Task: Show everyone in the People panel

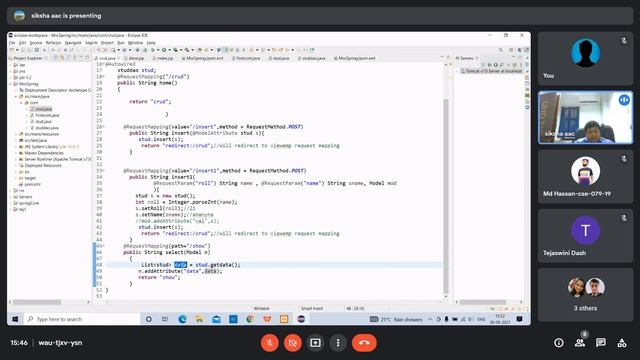Action: coord(580,343)
